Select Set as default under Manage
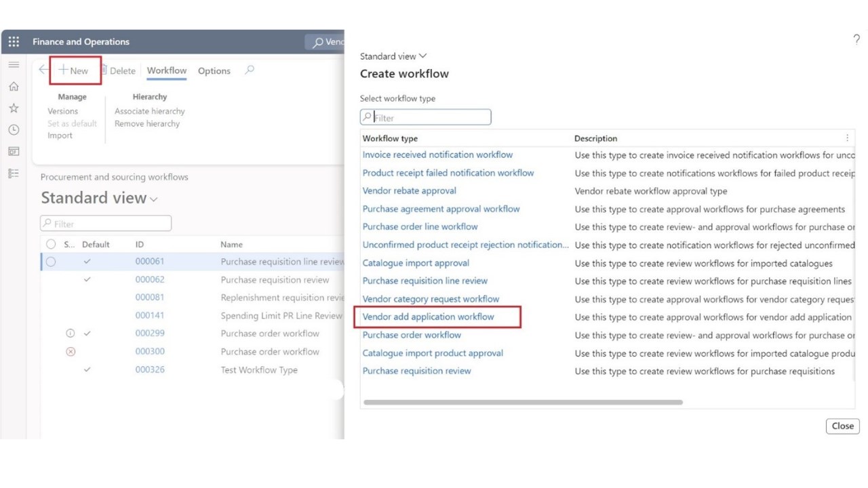The image size is (868, 488). click(72, 123)
